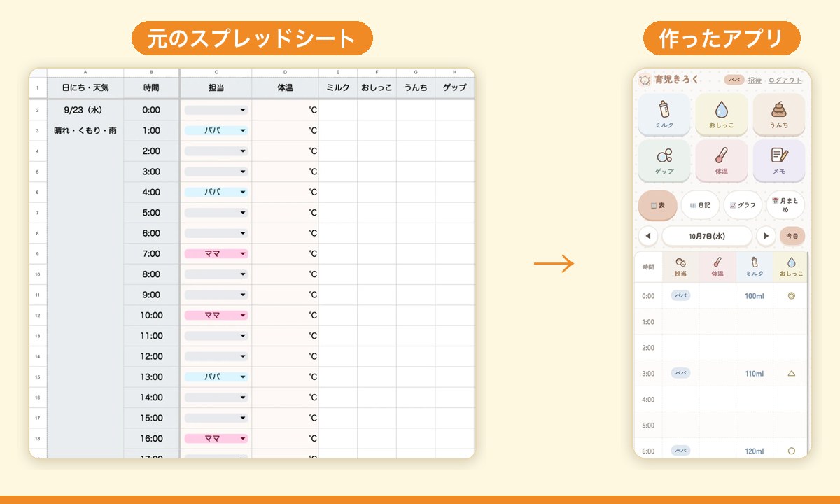Open the メモ notepad button in the app
The image size is (840, 504).
(x=779, y=161)
